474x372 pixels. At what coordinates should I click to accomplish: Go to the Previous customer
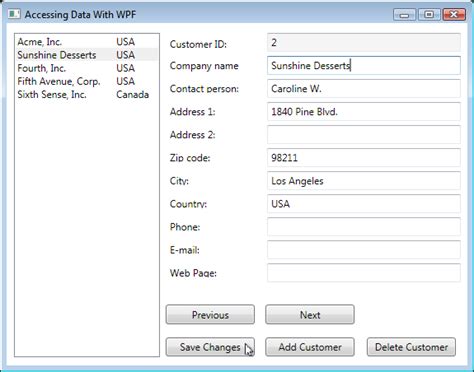tap(210, 314)
